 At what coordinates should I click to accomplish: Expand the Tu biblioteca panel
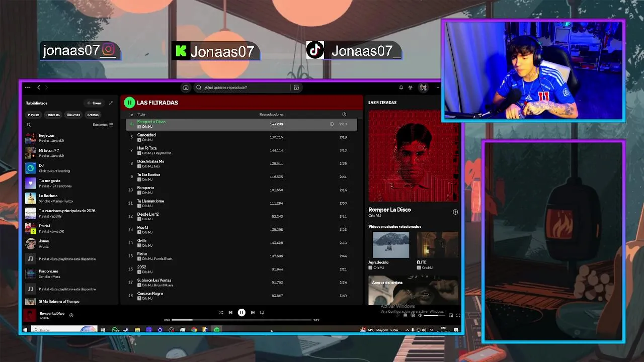click(x=111, y=103)
